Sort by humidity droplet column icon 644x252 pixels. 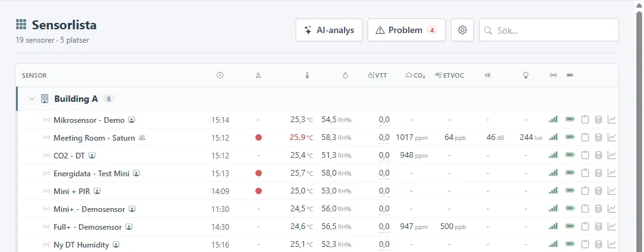345,76
